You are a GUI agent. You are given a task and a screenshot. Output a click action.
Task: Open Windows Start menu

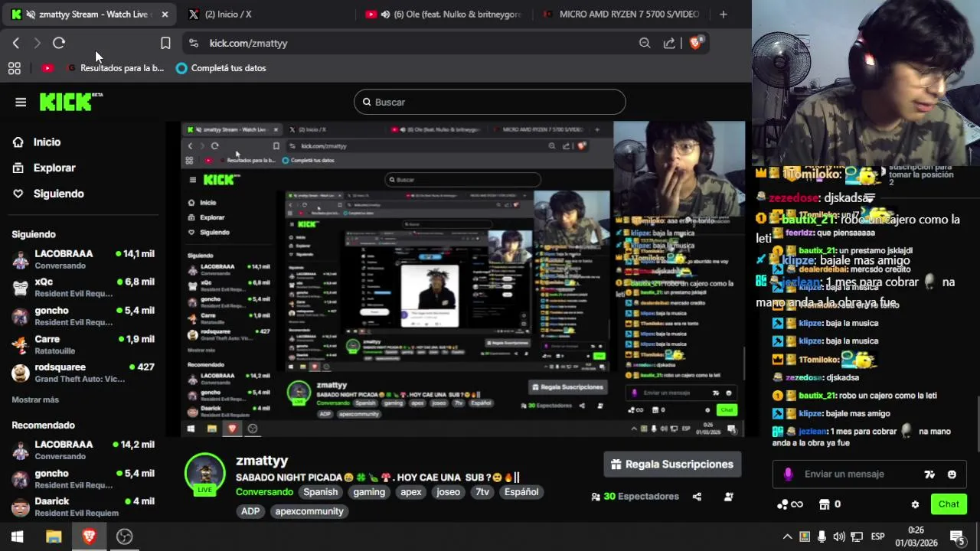[x=17, y=536]
